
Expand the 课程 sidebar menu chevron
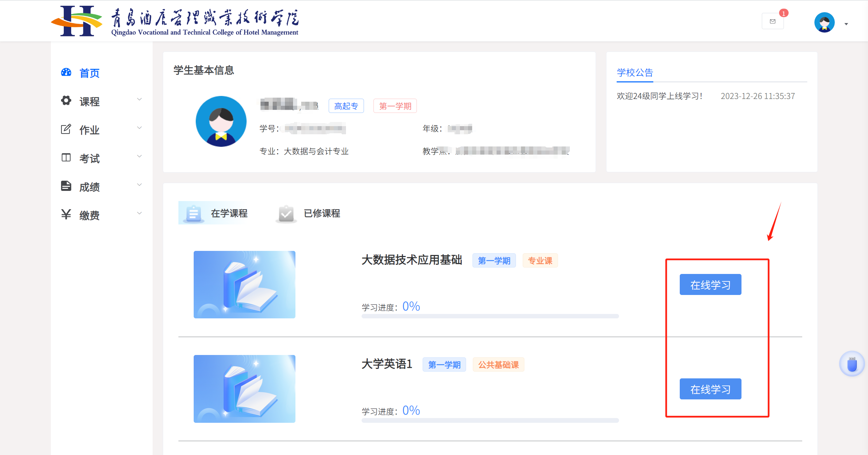(139, 99)
